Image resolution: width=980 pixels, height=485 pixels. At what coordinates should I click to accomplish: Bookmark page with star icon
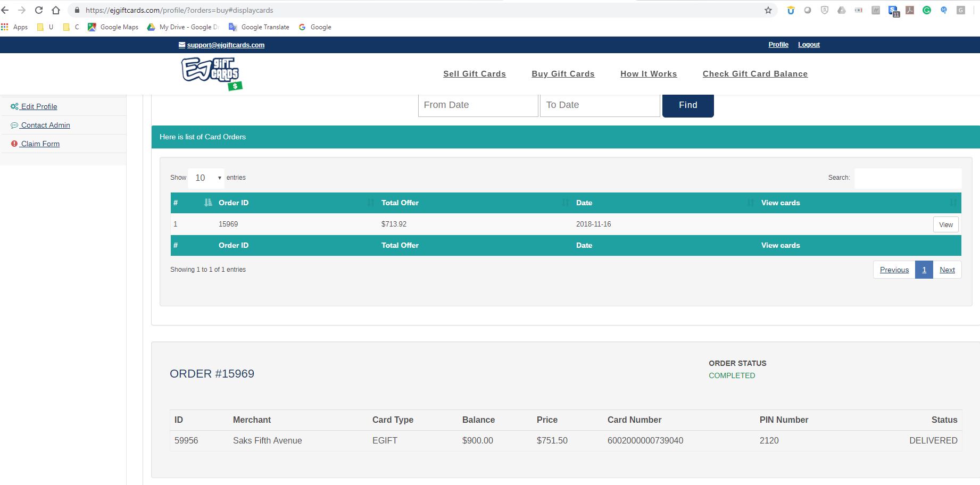click(768, 10)
